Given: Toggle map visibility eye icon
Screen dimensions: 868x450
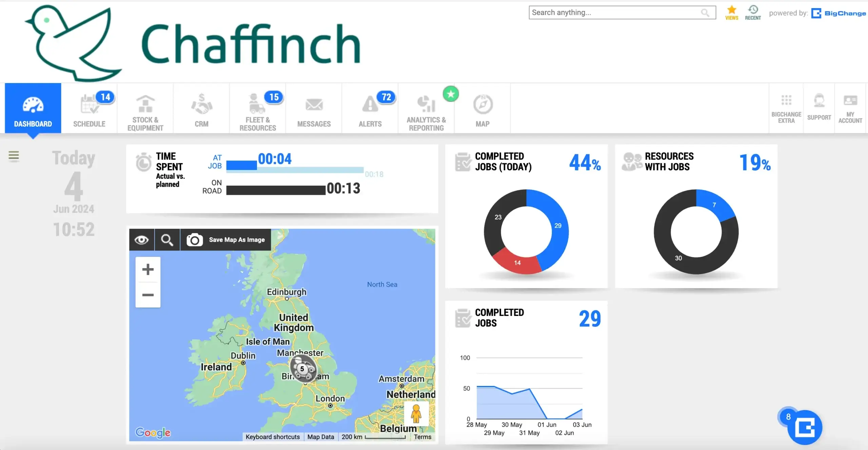Looking at the screenshot, I should (141, 240).
